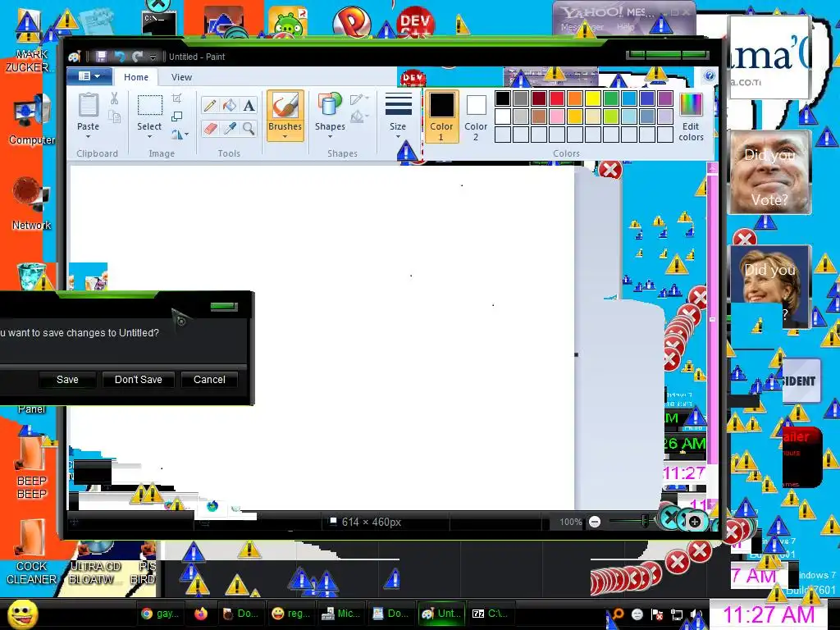This screenshot has height=630, width=840.
Task: Click the volume speaker tray icon
Action: tap(696, 615)
